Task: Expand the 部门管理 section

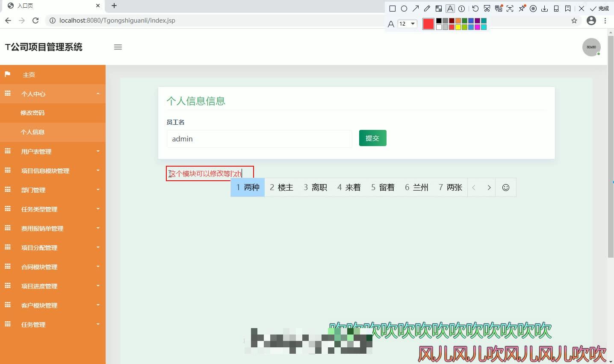Action: [x=53, y=190]
